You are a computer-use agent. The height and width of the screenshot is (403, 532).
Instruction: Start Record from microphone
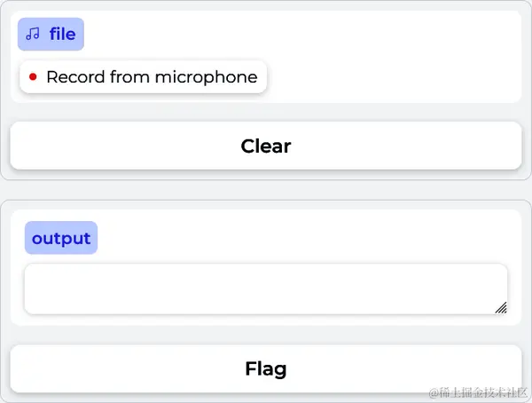click(x=143, y=77)
